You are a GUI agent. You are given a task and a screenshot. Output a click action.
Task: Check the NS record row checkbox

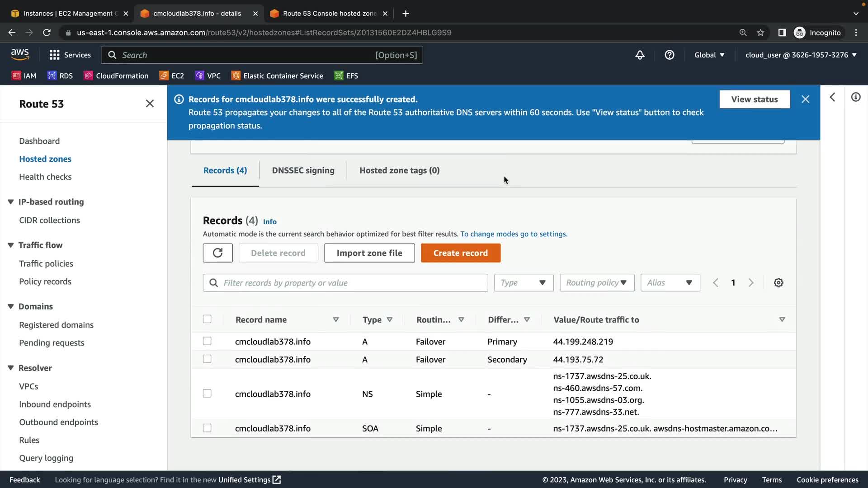(x=207, y=394)
